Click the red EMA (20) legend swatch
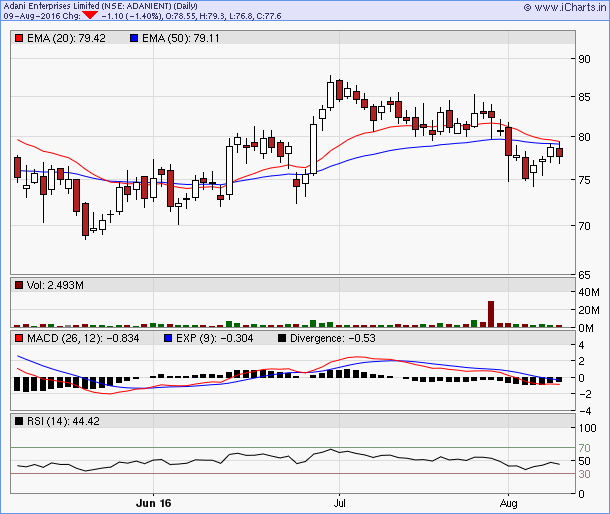The image size is (610, 514). click(19, 38)
